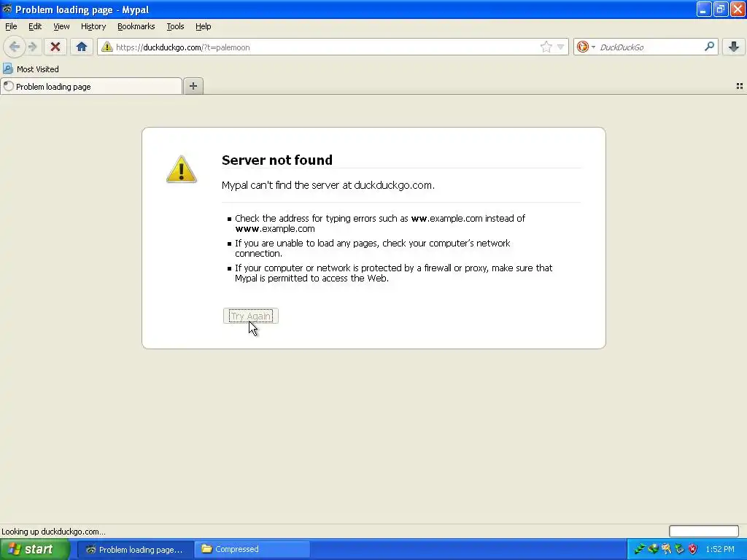Go back with the Back arrow button
747x560 pixels.
coord(15,47)
